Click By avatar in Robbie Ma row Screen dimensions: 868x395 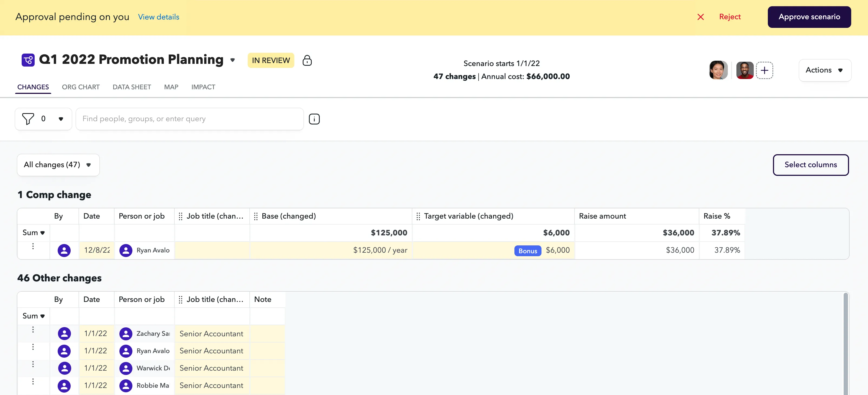(64, 385)
